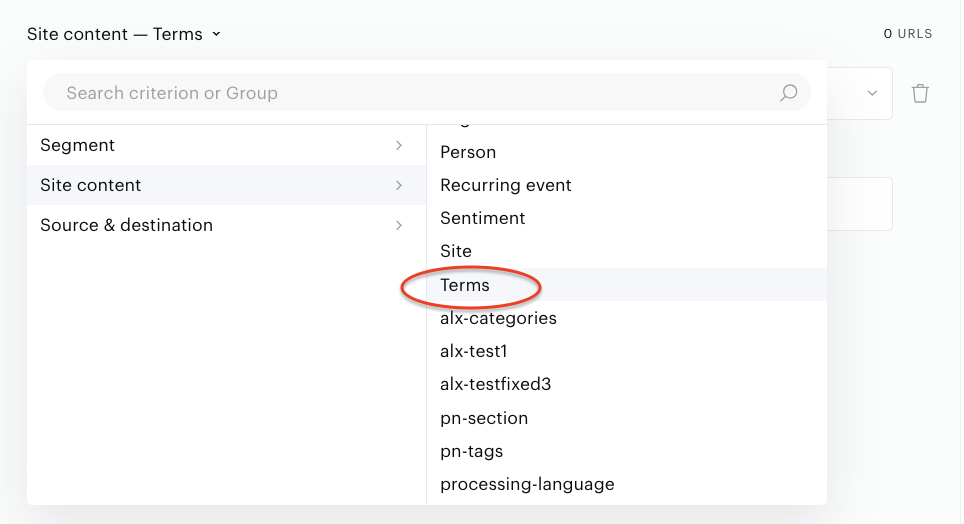Select the Person criterion
964x524 pixels.
[x=626, y=153]
